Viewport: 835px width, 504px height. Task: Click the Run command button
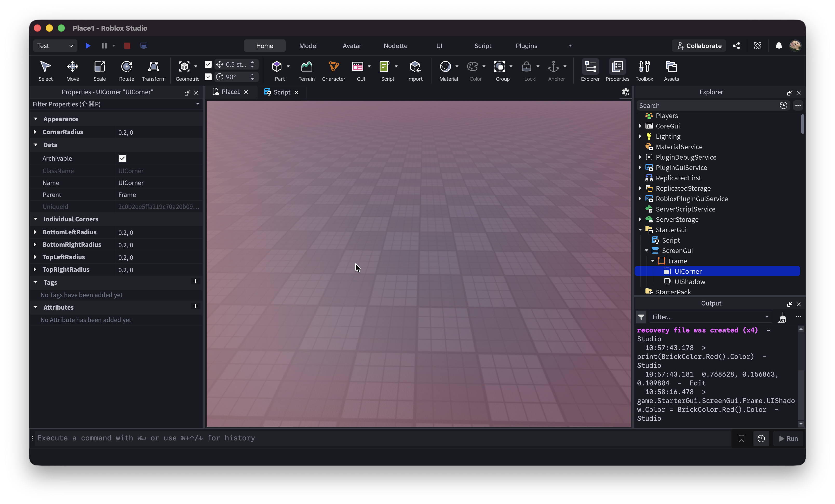click(x=788, y=438)
